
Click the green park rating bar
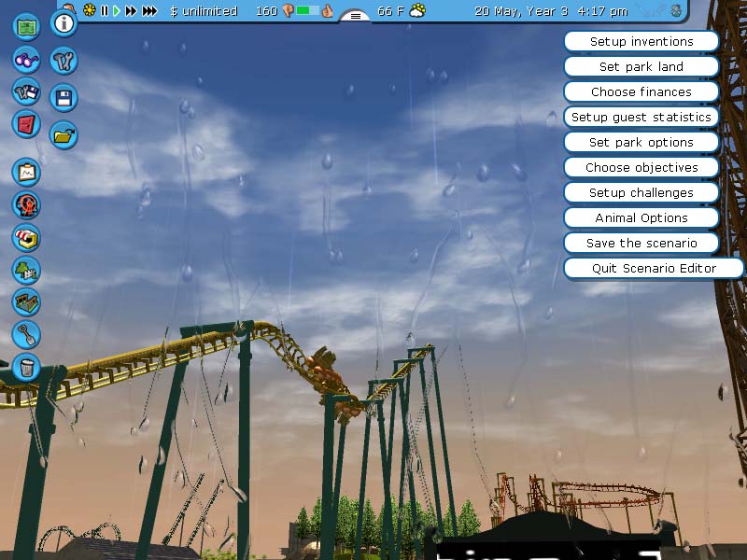(308, 10)
